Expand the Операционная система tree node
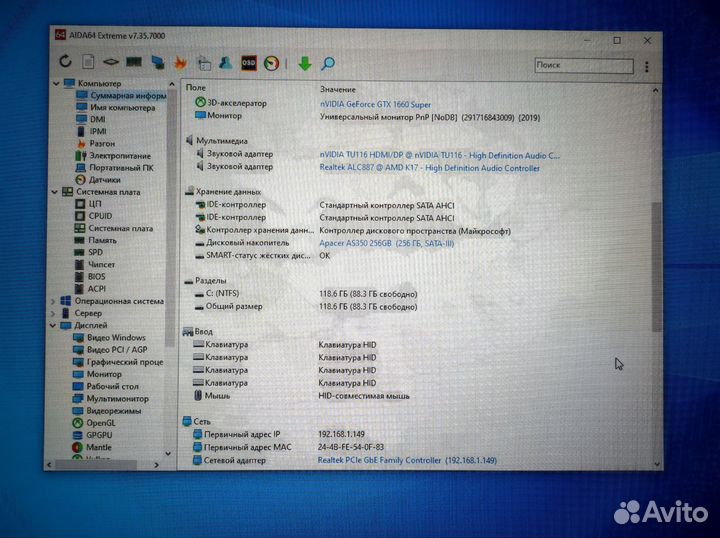The height and width of the screenshot is (538, 720). click(x=54, y=300)
